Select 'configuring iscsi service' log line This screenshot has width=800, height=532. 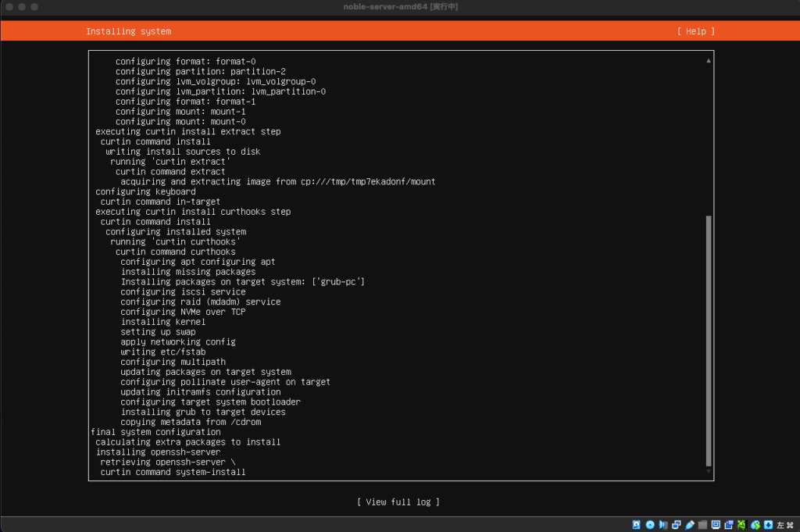point(183,291)
